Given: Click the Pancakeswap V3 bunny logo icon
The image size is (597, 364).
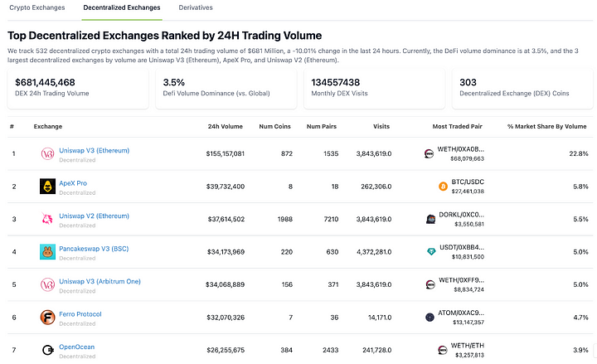Looking at the screenshot, I should click(47, 252).
